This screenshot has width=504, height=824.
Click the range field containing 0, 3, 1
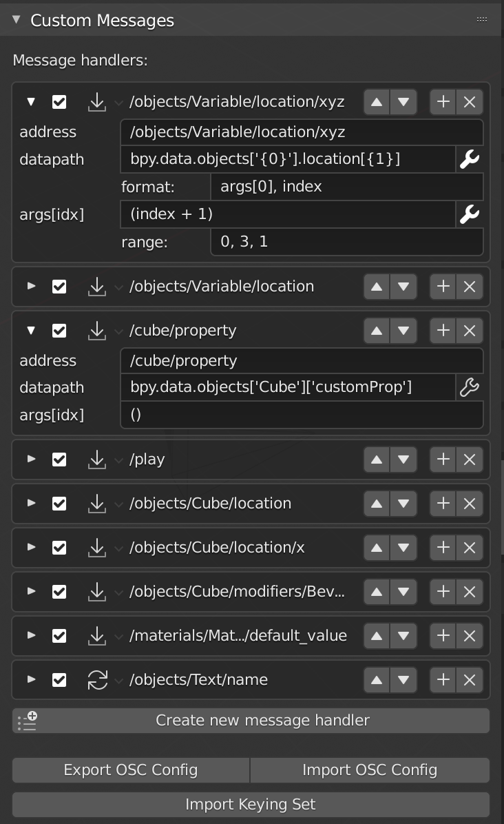point(346,242)
